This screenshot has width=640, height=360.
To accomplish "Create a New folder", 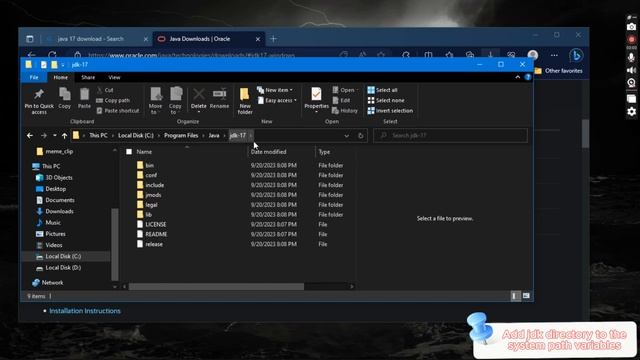I will click(x=245, y=100).
